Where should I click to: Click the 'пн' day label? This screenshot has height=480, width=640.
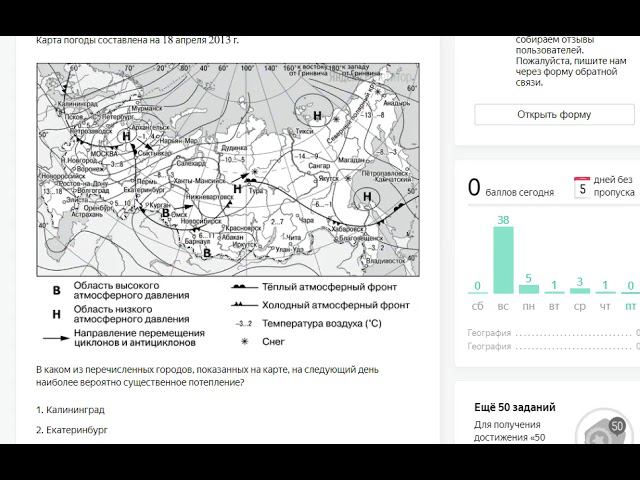(x=529, y=307)
